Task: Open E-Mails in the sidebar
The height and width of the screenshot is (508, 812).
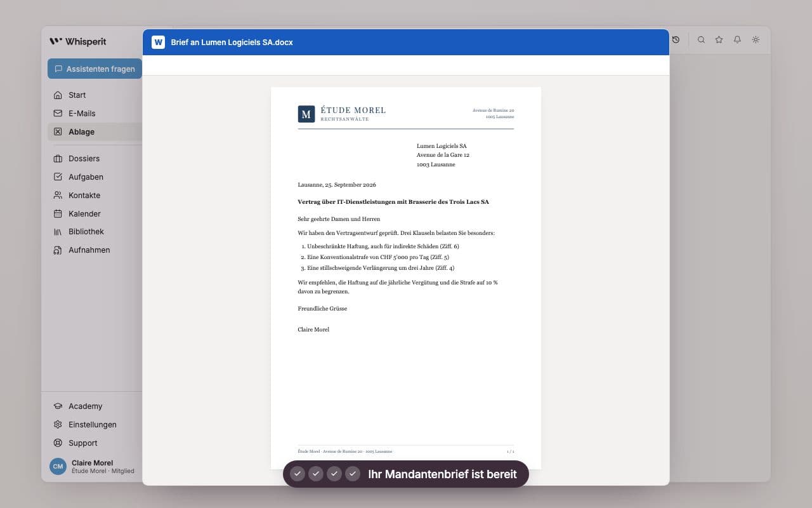Action: [x=95, y=114]
